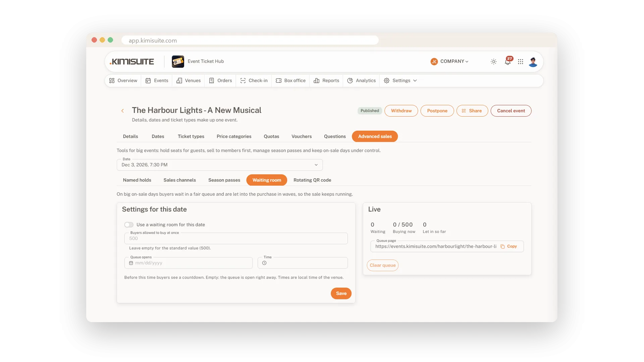Image resolution: width=644 pixels, height=362 pixels.
Task: Open Orders in the navigation bar
Action: (x=220, y=81)
